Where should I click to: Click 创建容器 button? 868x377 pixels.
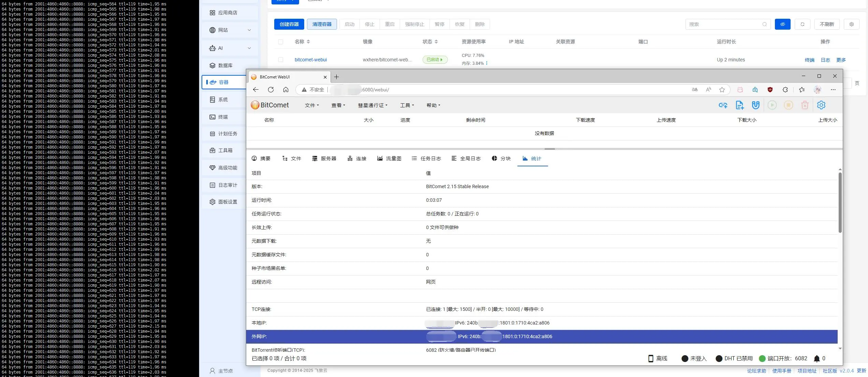click(289, 24)
